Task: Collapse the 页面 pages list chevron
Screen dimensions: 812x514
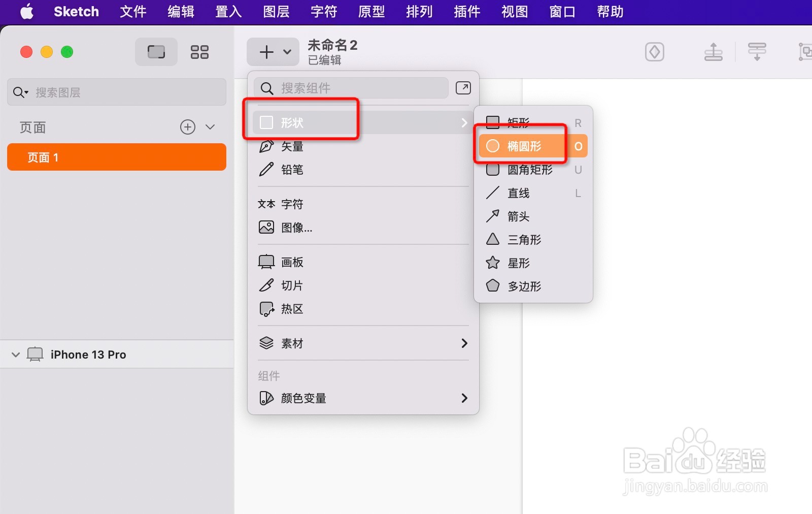Action: tap(210, 127)
